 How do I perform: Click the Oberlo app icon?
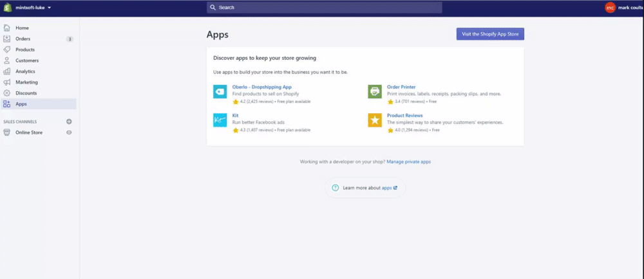220,91
